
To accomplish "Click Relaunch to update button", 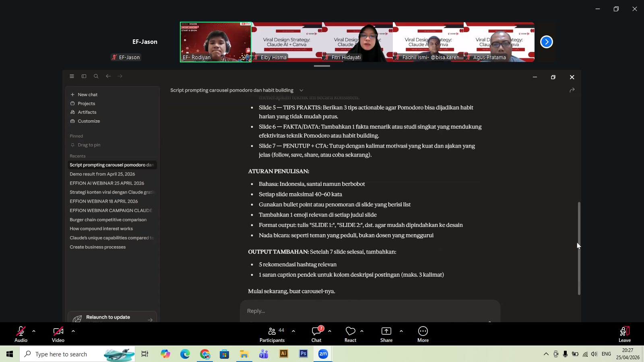I will tap(112, 317).
